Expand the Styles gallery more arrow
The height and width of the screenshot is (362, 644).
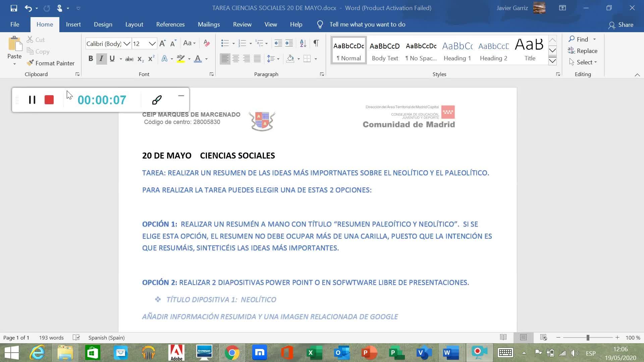click(552, 61)
